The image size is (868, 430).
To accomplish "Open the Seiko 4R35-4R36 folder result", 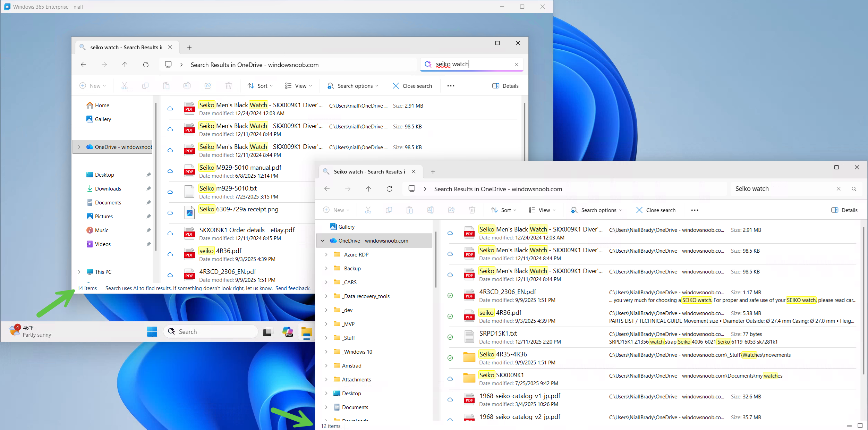I will pyautogui.click(x=503, y=354).
